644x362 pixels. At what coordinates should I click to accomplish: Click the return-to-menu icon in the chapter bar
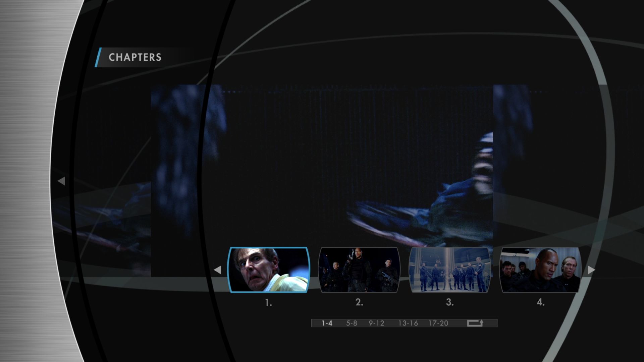point(475,323)
